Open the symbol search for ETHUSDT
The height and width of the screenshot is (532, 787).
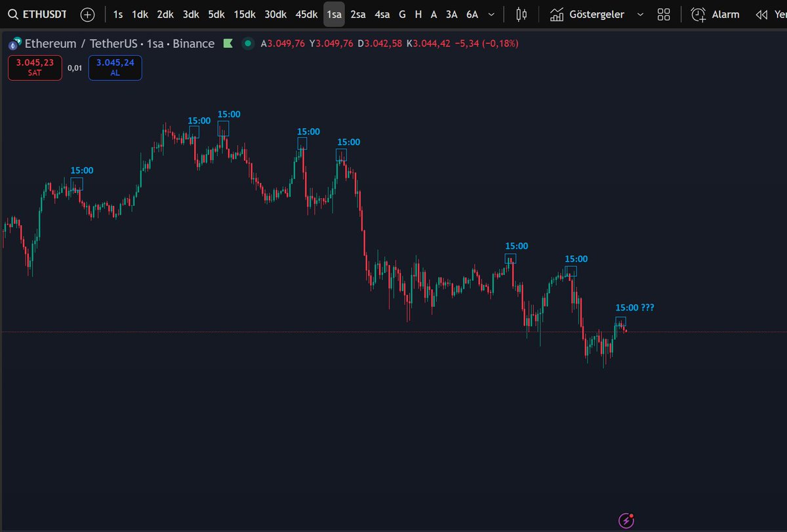(14, 14)
